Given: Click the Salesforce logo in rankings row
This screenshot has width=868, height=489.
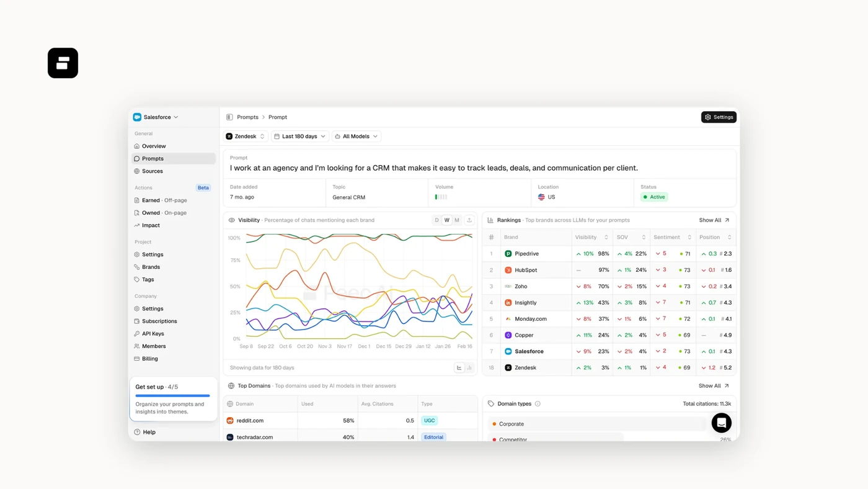Looking at the screenshot, I should pos(508,351).
